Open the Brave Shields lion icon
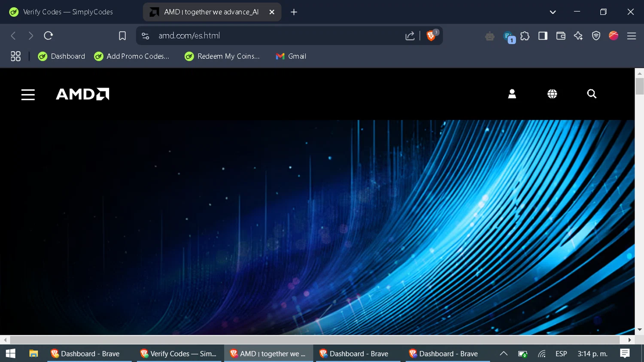This screenshot has height=362, width=644. pos(431,36)
